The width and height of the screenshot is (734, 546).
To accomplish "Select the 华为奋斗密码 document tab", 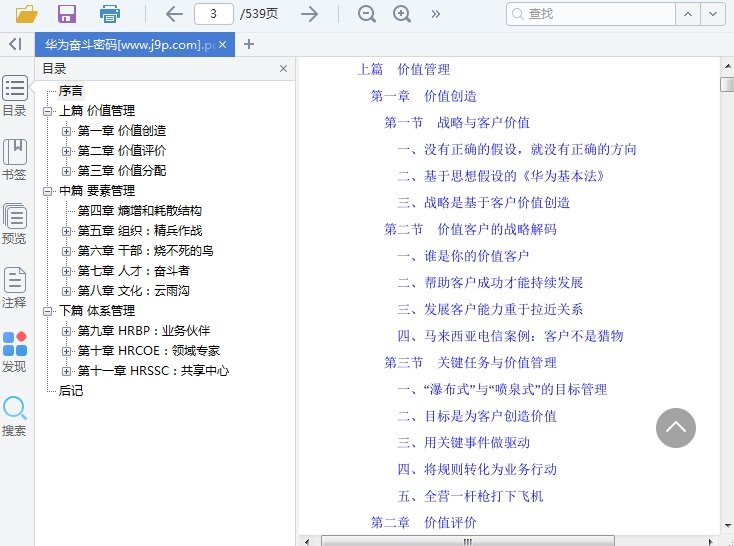I will (x=129, y=44).
